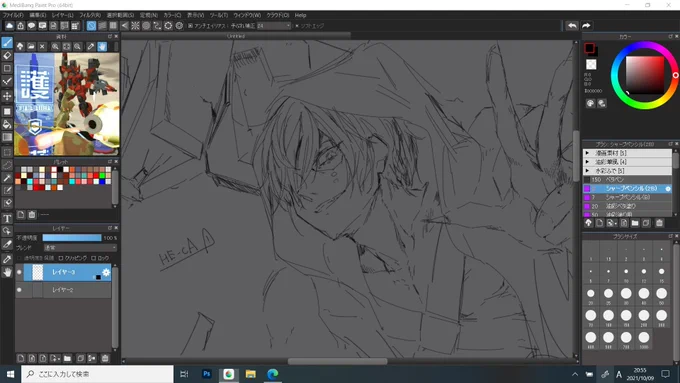Select シャープペンシル brush size 7
This screenshot has width=680, height=383.
[627, 197]
